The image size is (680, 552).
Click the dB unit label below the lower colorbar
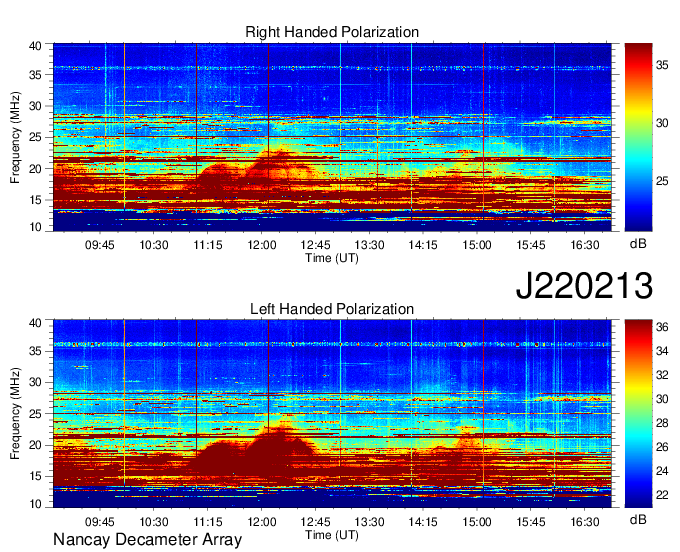(x=638, y=519)
